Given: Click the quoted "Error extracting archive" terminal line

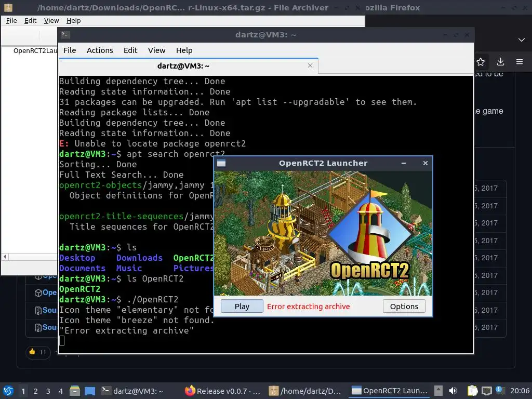Looking at the screenshot, I should [x=127, y=331].
